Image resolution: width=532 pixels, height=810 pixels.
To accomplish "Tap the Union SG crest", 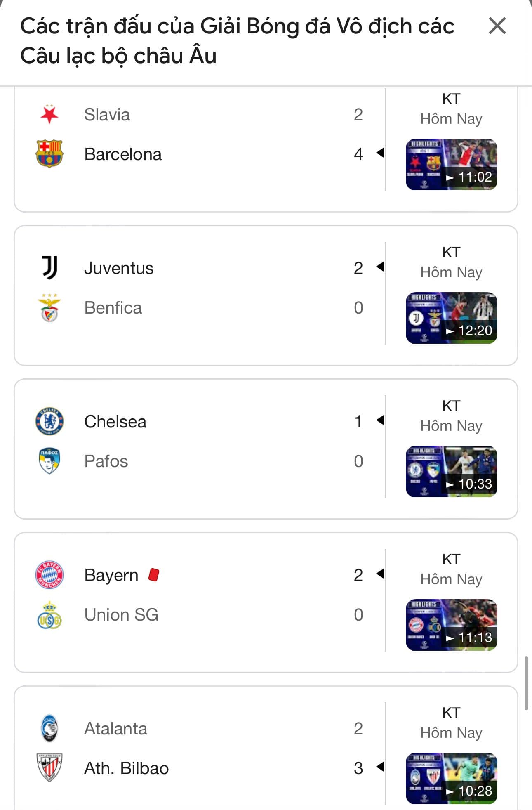I will click(49, 615).
